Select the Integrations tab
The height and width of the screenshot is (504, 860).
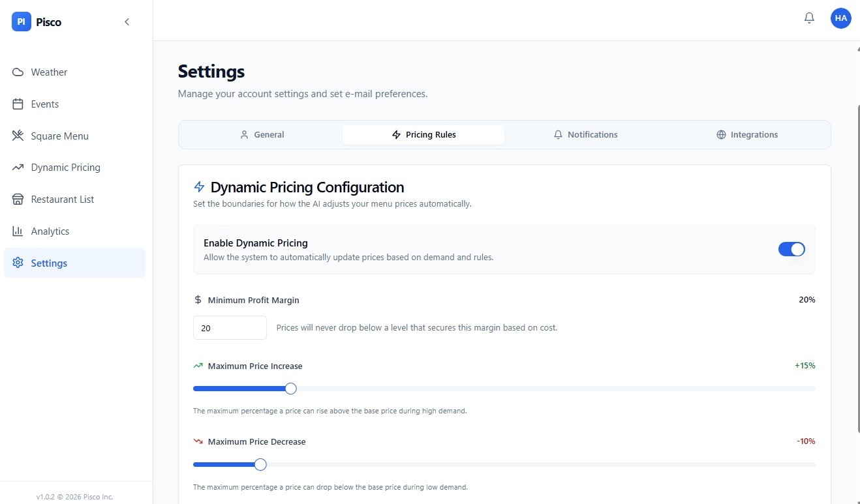click(747, 135)
